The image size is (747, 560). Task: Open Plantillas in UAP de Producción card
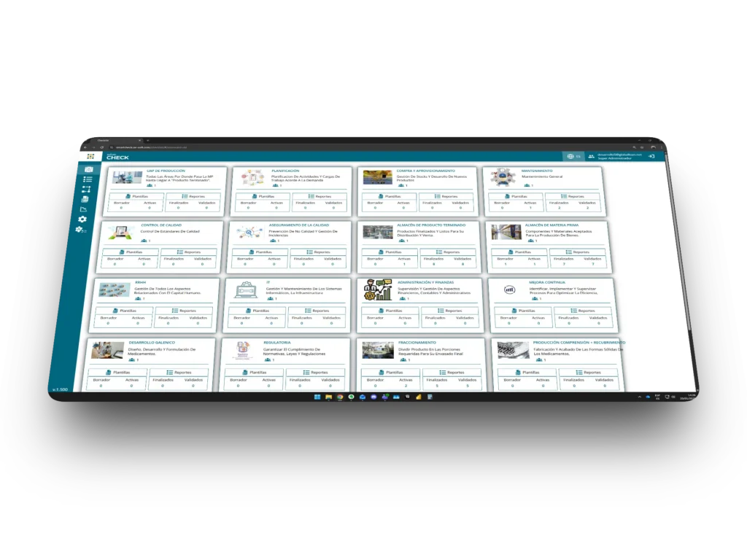tap(137, 196)
